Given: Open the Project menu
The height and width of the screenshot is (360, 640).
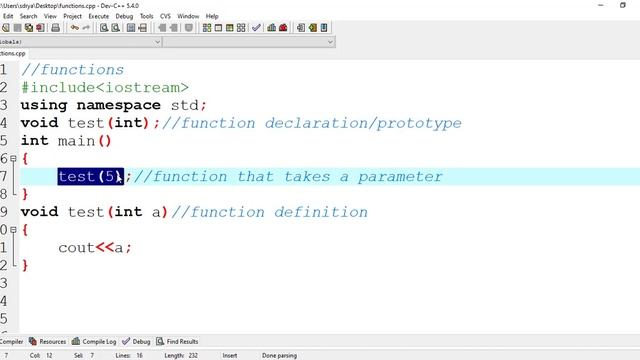Looking at the screenshot, I should click(x=73, y=16).
